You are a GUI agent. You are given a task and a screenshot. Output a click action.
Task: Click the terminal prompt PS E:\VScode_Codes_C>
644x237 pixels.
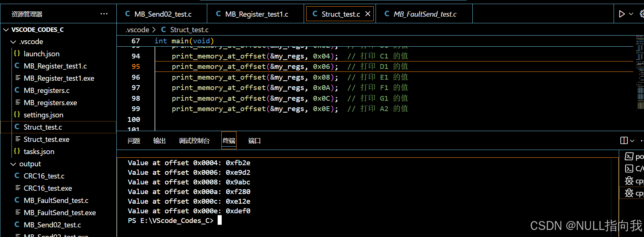pyautogui.click(x=171, y=221)
